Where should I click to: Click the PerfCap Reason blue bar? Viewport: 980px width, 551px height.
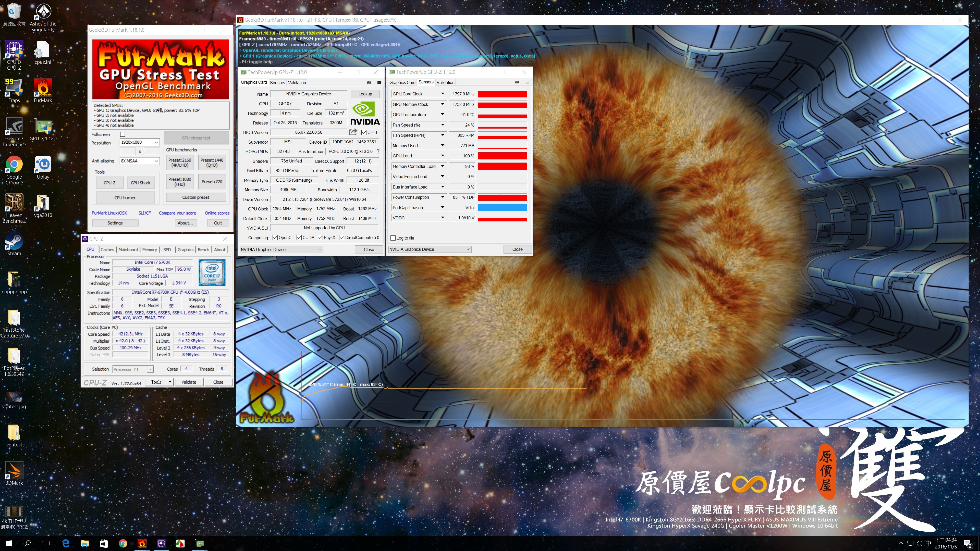pos(503,208)
